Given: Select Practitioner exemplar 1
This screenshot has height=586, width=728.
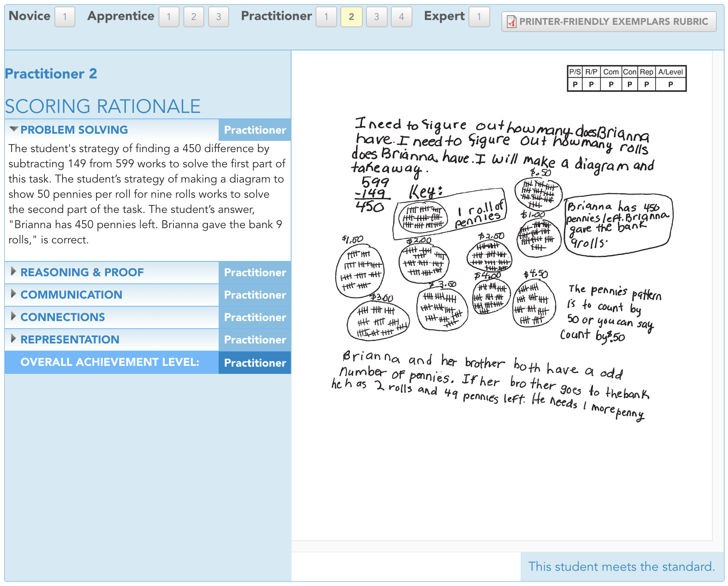Looking at the screenshot, I should [x=326, y=17].
